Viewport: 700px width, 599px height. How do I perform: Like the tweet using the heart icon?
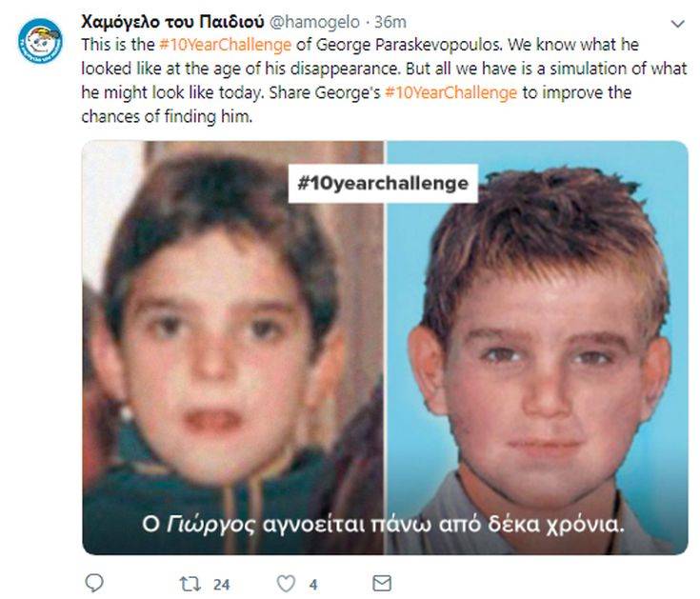pyautogui.click(x=286, y=584)
